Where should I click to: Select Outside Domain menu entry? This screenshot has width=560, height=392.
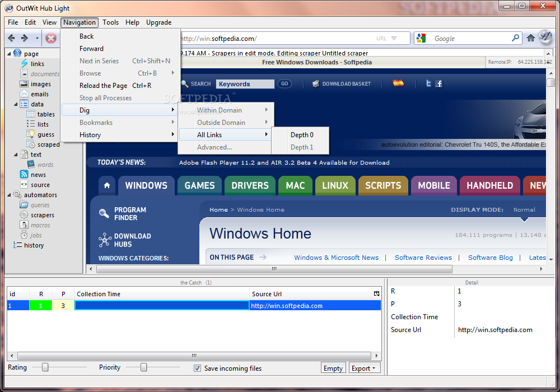click(x=226, y=122)
